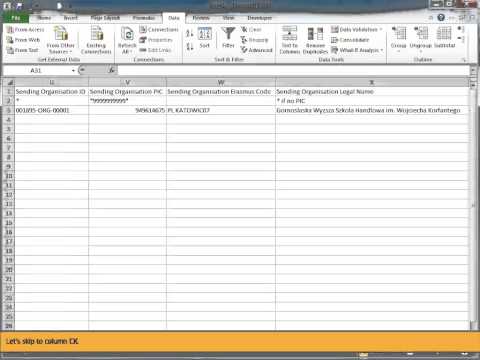
Task: Click cell with Gornoslaska Wyzsza Szkola text
Action: point(372,110)
